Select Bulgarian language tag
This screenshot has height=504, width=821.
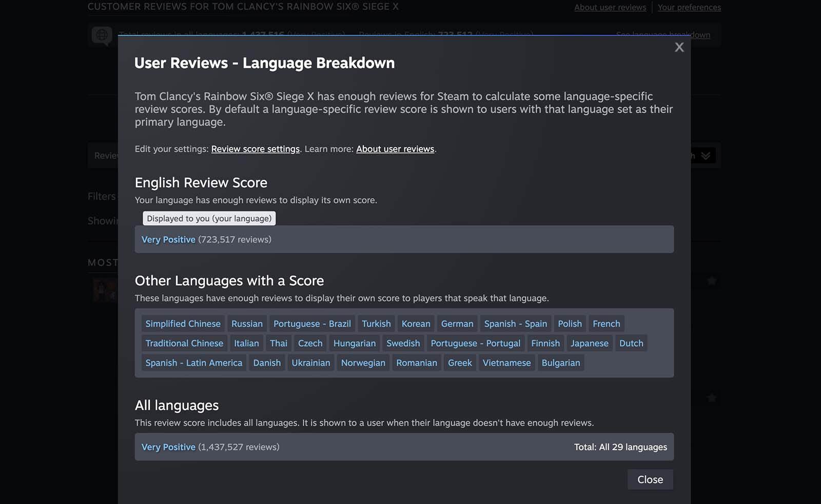click(561, 362)
